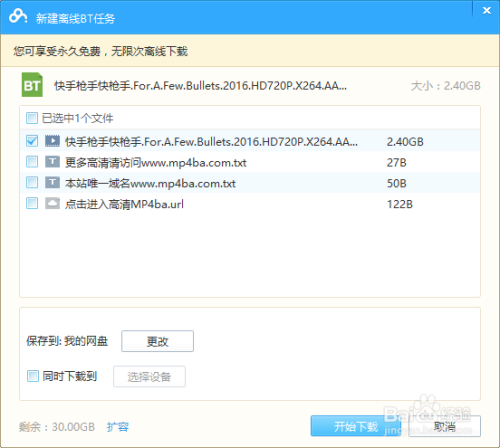Uncheck the 2.40GB video file checkbox
This screenshot has height=448, width=500.
point(32,141)
